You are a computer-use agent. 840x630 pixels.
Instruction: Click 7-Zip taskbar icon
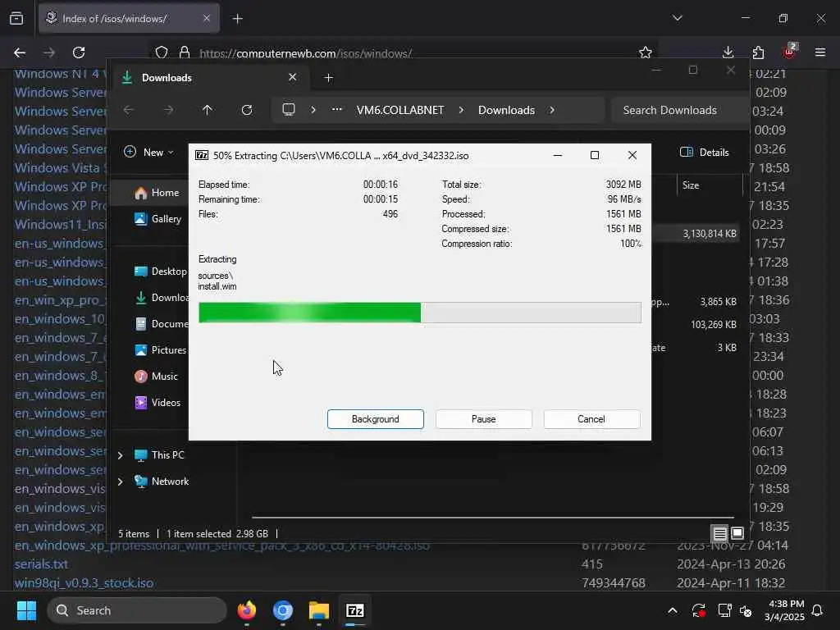[355, 610]
